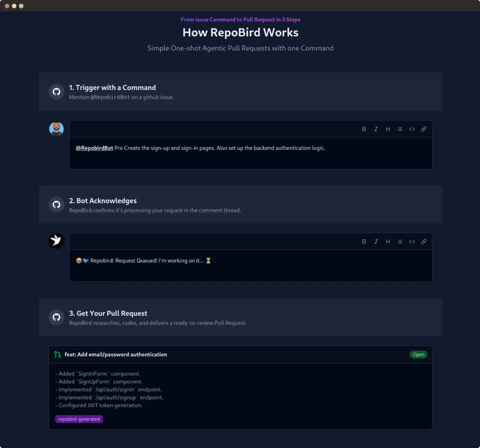
Task: Click the hourglass emoji after working on it
Action: point(208,261)
